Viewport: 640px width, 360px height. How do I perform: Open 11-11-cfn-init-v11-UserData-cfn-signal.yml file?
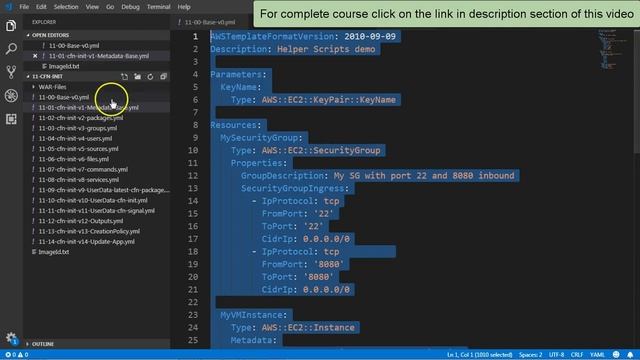97,211
